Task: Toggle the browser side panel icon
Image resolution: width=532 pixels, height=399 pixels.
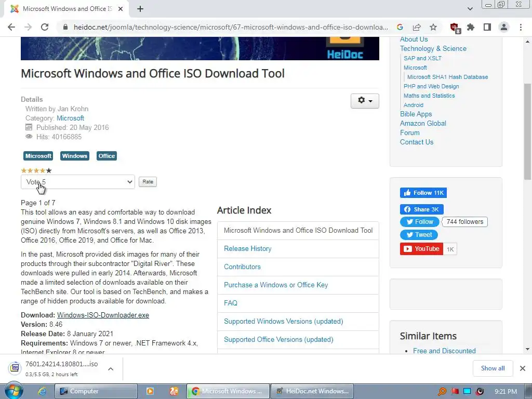Action: pyautogui.click(x=487, y=27)
